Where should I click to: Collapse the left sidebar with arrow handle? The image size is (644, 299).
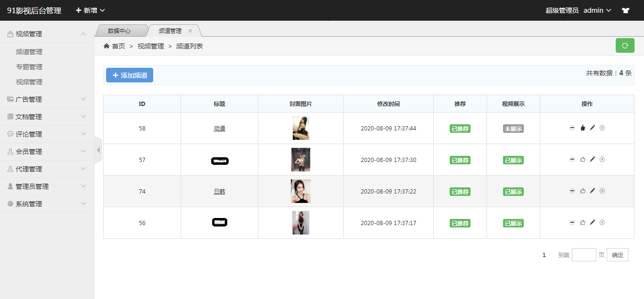[98, 150]
